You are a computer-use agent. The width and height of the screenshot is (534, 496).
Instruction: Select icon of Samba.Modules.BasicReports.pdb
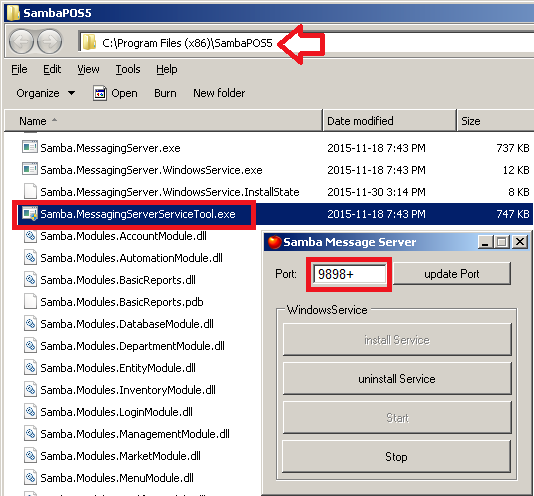pyautogui.click(x=30, y=301)
